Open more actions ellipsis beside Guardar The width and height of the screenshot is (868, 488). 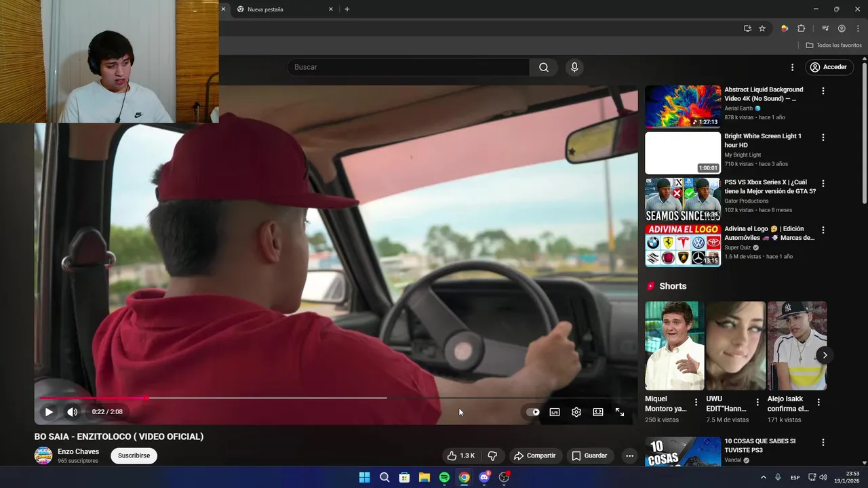(629, 455)
